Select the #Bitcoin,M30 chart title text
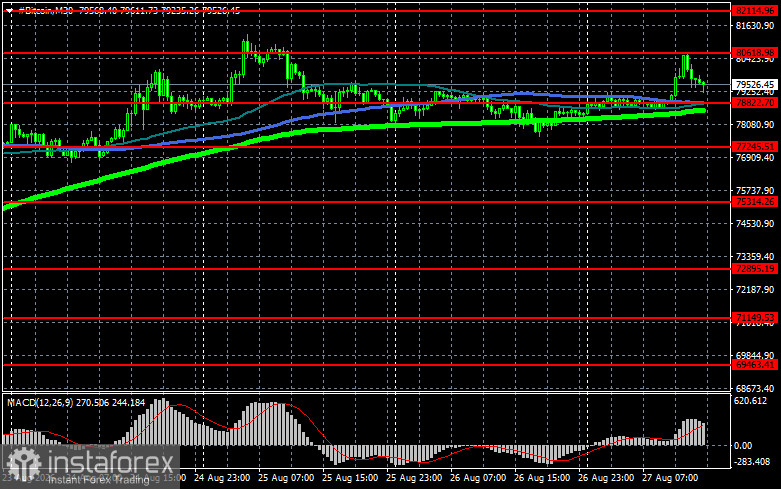This screenshot has width=781, height=489. click(46, 10)
